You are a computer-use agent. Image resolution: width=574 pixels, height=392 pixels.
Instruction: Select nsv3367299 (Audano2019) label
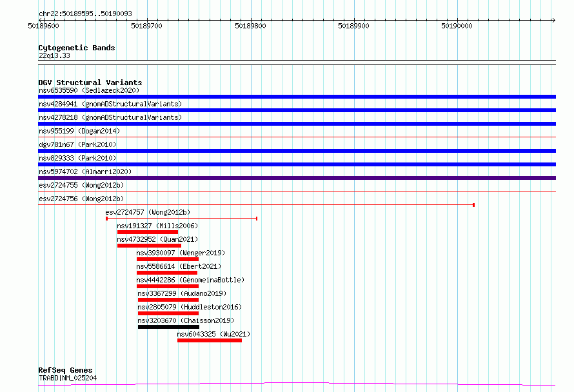tap(182, 293)
